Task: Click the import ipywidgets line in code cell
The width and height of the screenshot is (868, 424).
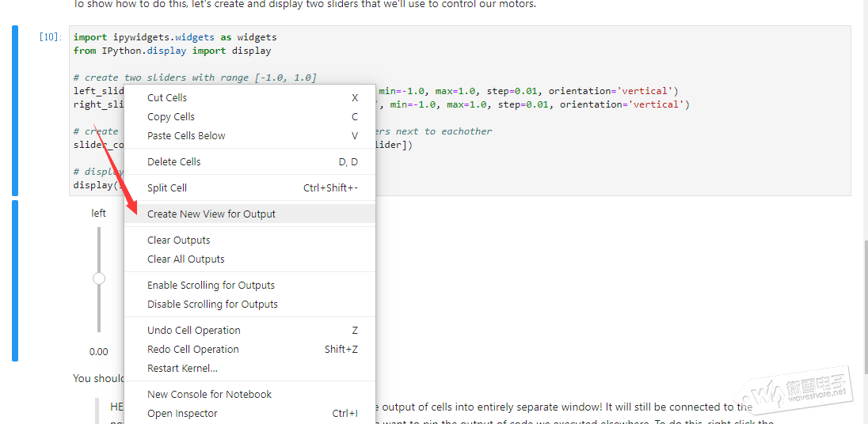Action: [175, 37]
